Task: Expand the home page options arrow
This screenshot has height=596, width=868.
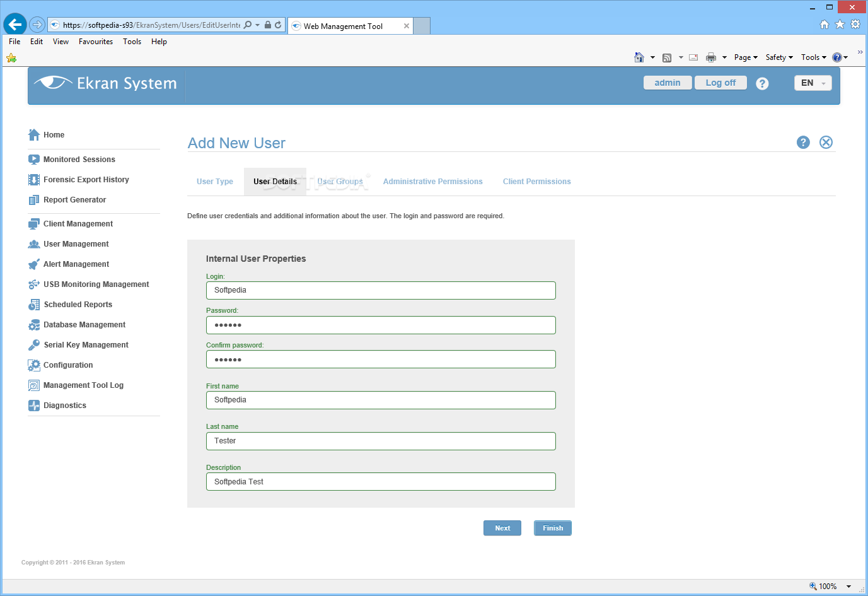Action: click(x=652, y=57)
